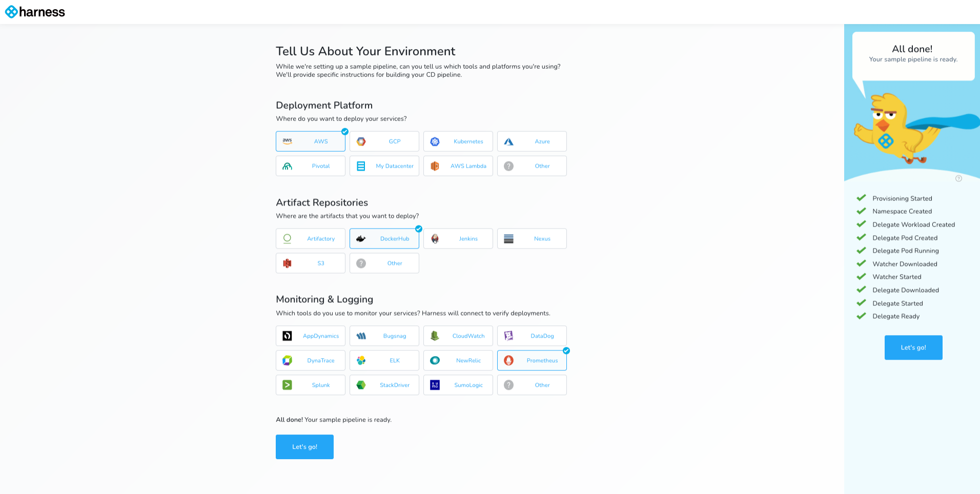Select SumoLogic monitoring tool
980x494 pixels.
[458, 385]
